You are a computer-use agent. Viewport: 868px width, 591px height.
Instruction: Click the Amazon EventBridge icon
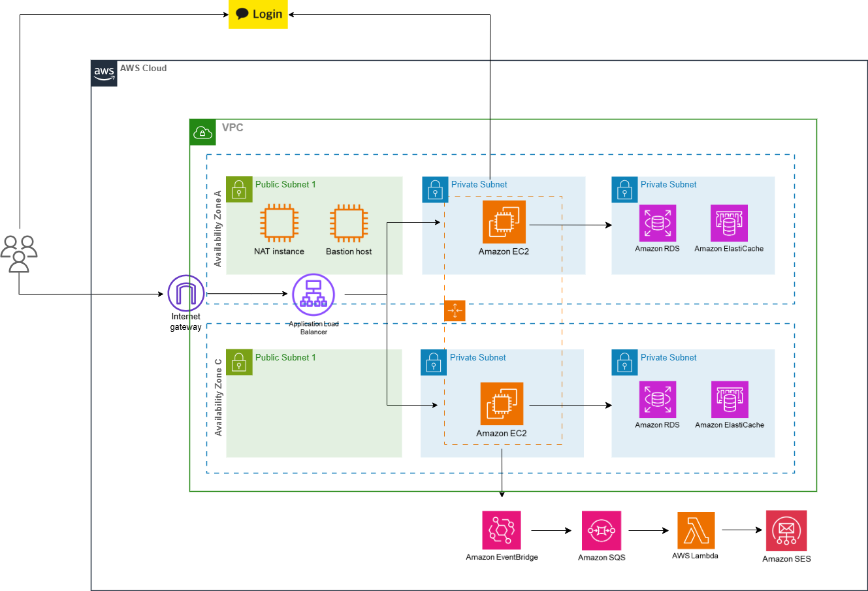pyautogui.click(x=502, y=530)
